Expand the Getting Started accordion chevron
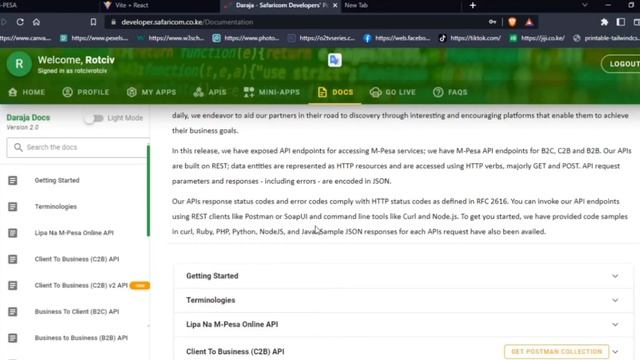Screen dimensions: 640x360 pos(615,276)
